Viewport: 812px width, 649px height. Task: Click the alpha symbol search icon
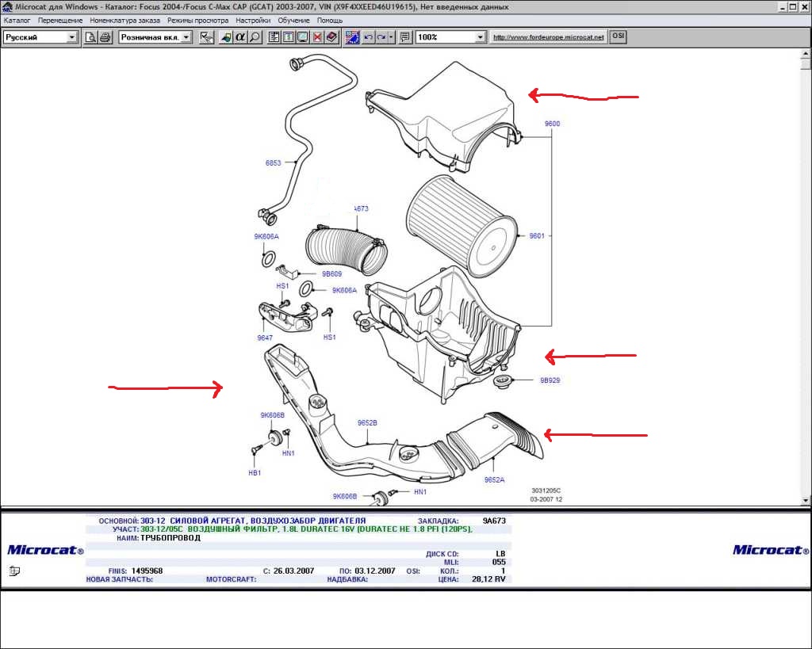[x=240, y=37]
